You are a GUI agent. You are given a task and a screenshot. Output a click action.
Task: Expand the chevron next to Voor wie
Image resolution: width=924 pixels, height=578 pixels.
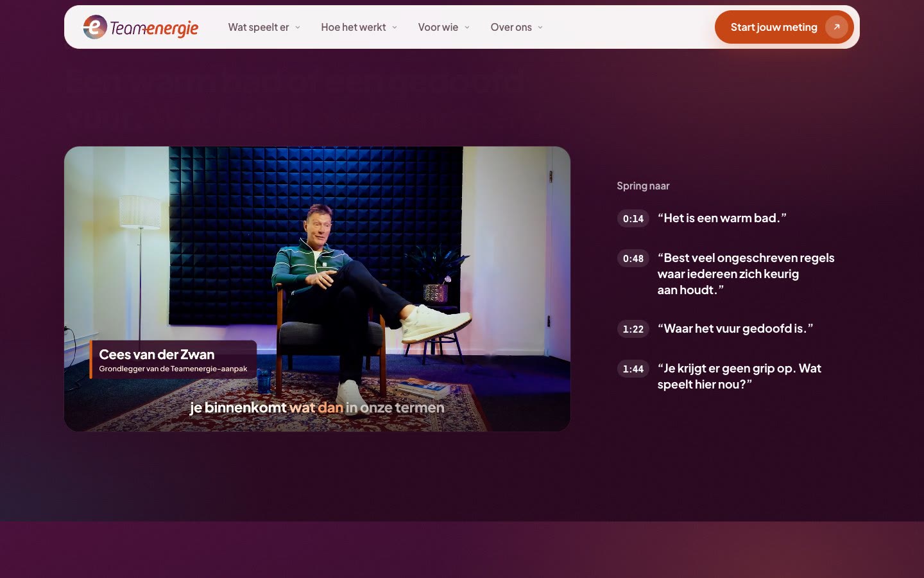467,28
